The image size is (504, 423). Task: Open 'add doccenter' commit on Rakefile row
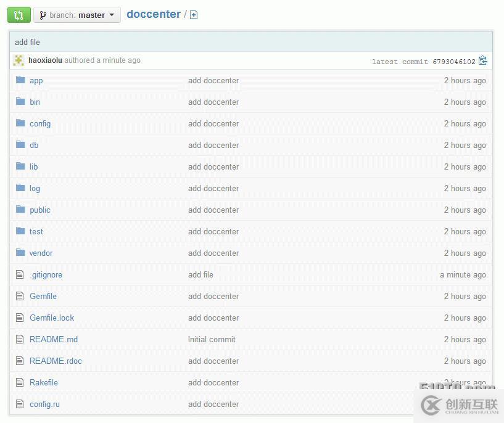coord(213,382)
